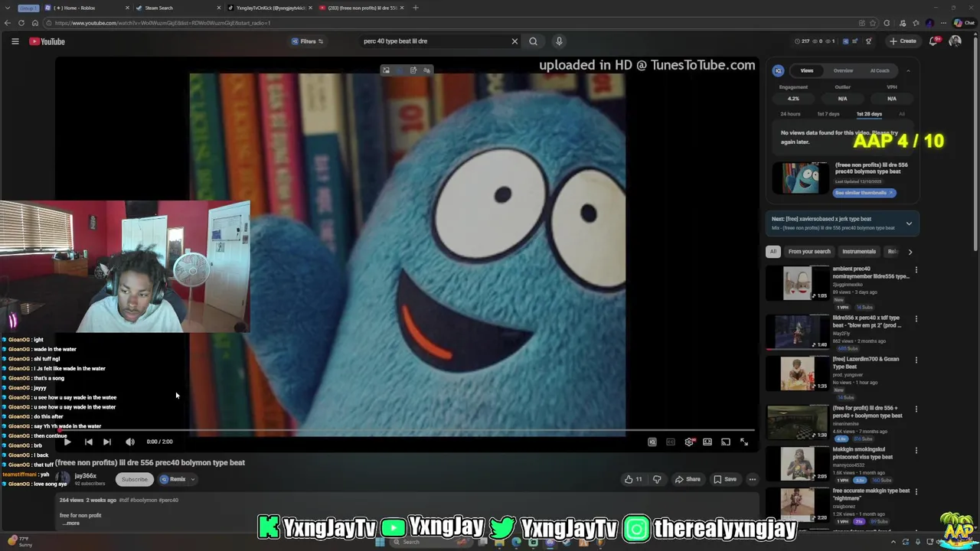This screenshot has height=551, width=980.
Task: Click the search field with 'perc 40 type beat'
Action: pyautogui.click(x=433, y=41)
